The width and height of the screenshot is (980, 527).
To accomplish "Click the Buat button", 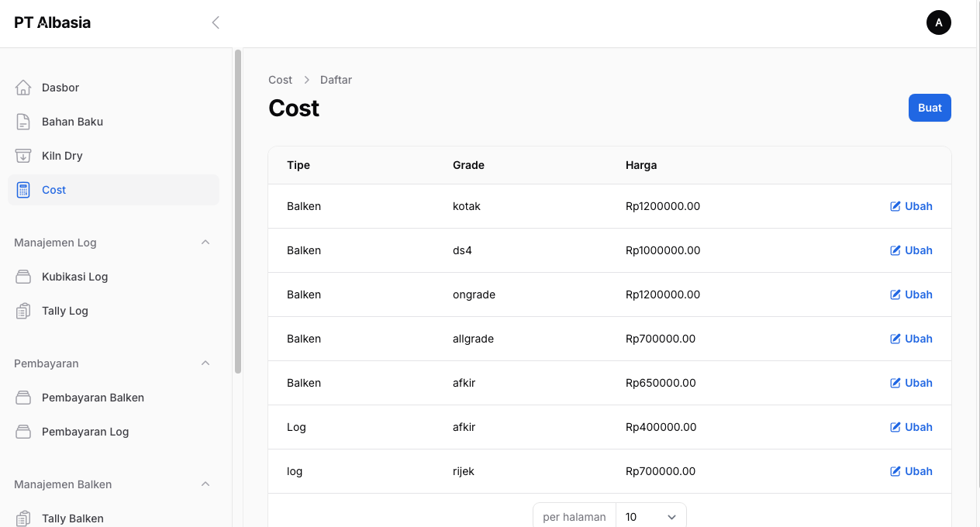I will (929, 108).
